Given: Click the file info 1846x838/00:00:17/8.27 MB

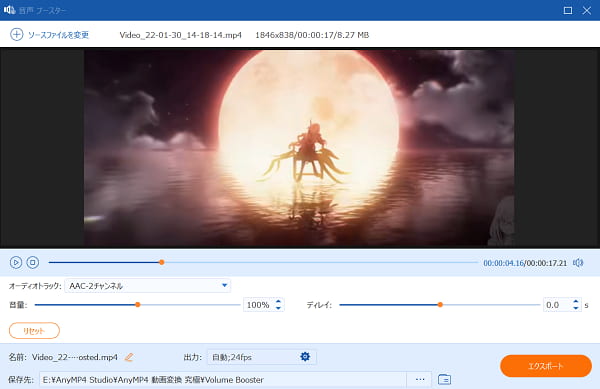Looking at the screenshot, I should point(312,35).
